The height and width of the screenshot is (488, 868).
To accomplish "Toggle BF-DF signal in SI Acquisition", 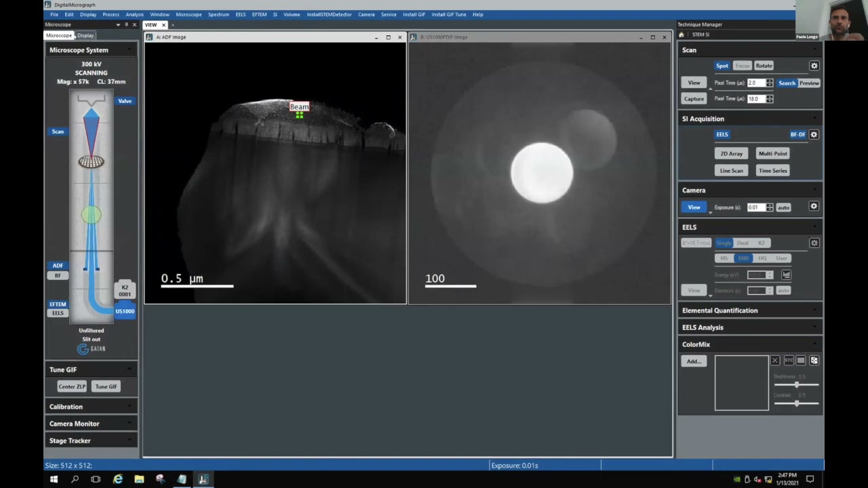I will 798,134.
